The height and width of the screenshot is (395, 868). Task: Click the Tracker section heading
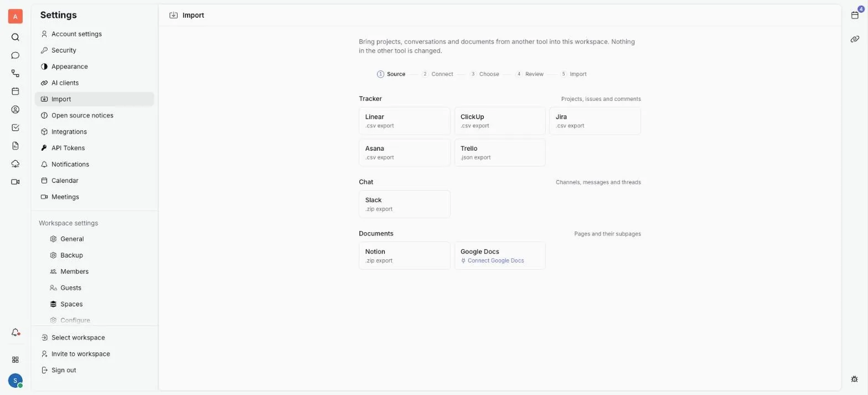click(370, 99)
